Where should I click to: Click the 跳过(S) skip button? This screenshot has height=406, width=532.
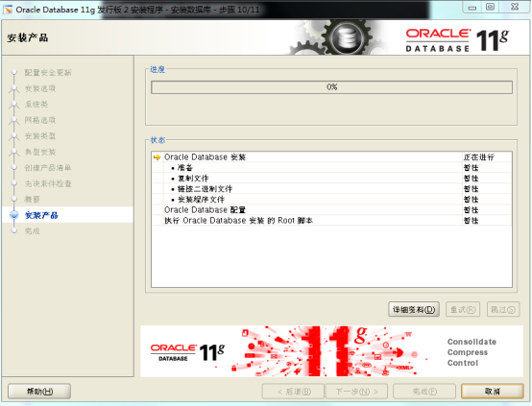tap(503, 309)
